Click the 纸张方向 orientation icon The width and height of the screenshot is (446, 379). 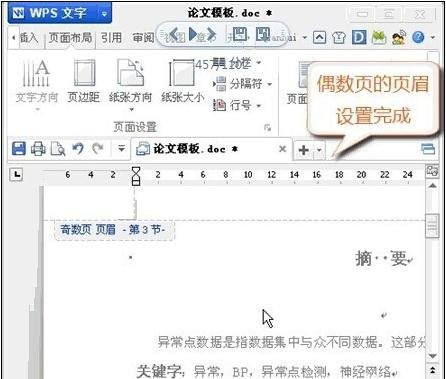click(x=131, y=73)
